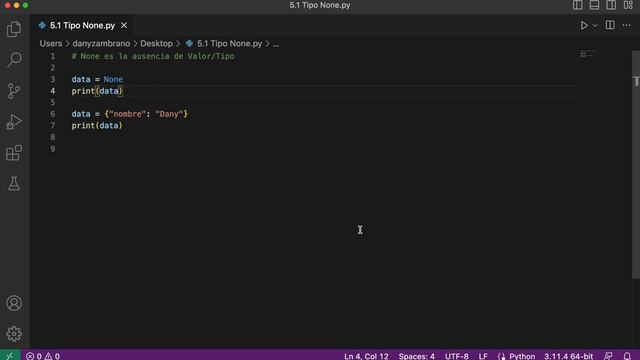
Task: Open Source Control view
Action: (14, 91)
